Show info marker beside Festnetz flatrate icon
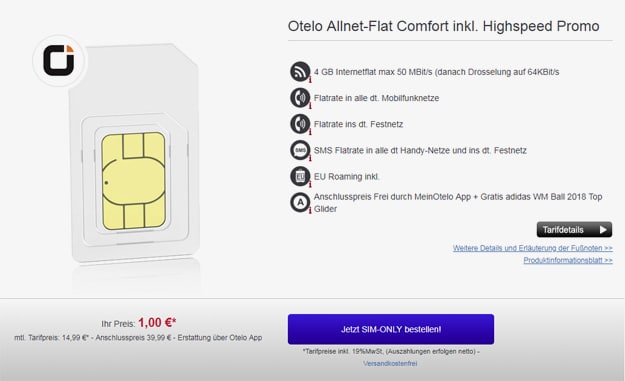 (310, 132)
